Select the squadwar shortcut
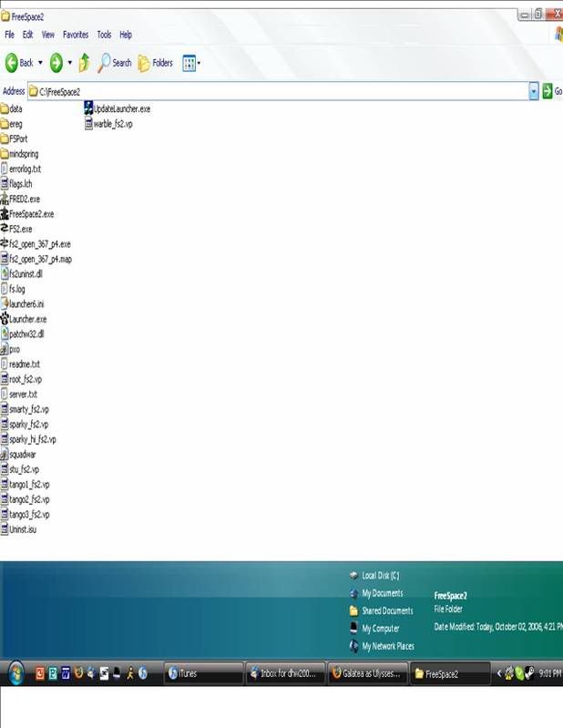The height and width of the screenshot is (728, 563). coord(18,454)
